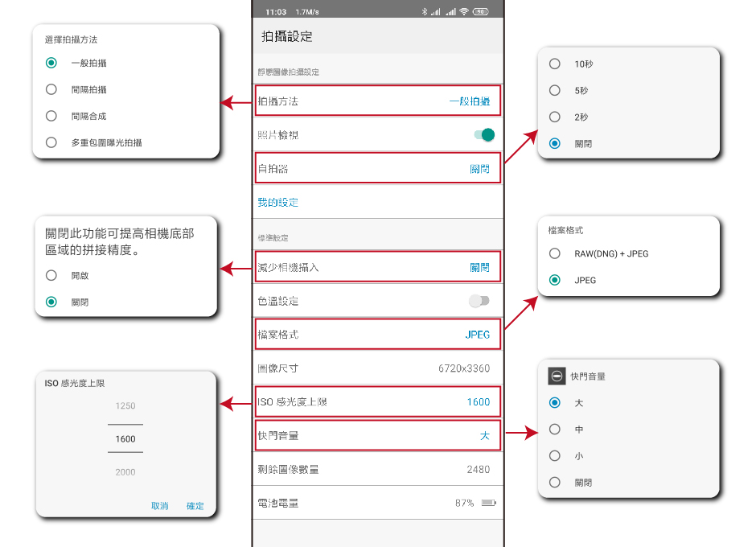This screenshot has width=756, height=547.
Task: Click the 快門音量 dialog mute icon
Action: [557, 376]
